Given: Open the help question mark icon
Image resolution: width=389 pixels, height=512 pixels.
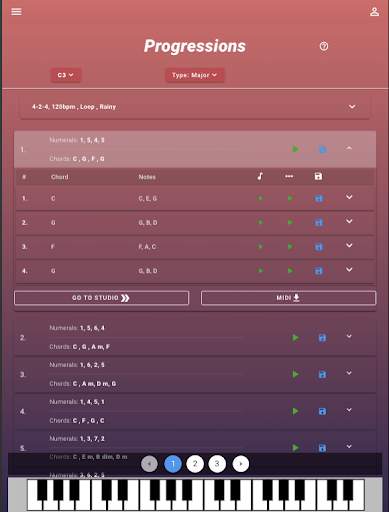Looking at the screenshot, I should (x=324, y=46).
